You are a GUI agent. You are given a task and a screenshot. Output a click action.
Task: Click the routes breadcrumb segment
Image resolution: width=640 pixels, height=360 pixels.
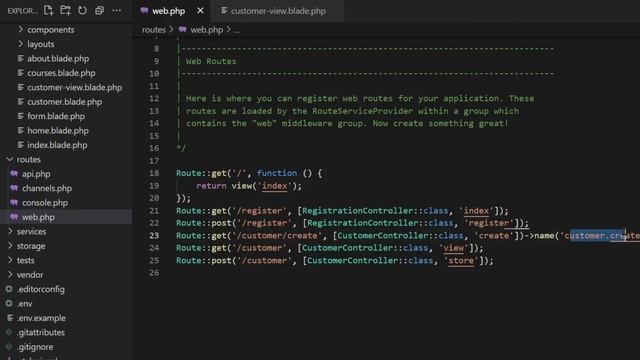click(x=154, y=30)
